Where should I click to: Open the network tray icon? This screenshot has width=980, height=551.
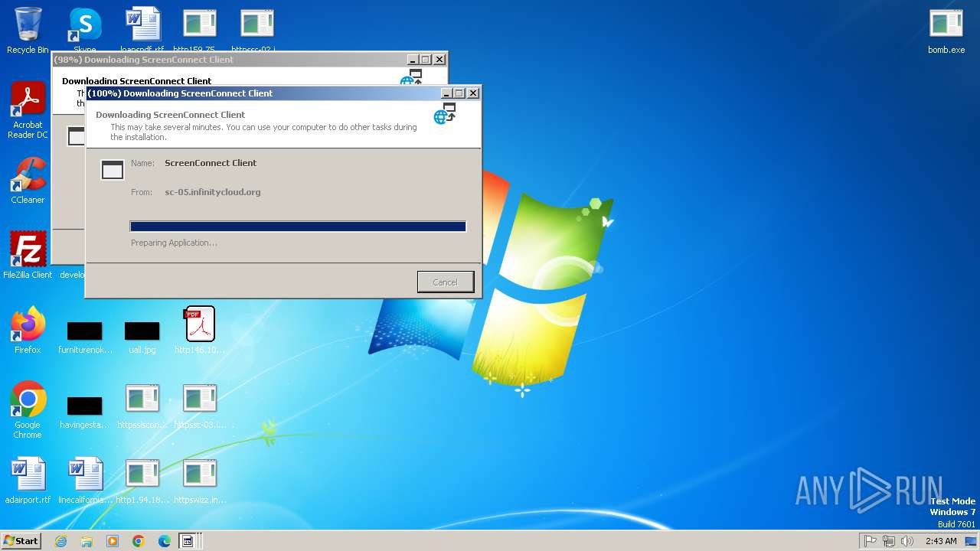pyautogui.click(x=889, y=541)
